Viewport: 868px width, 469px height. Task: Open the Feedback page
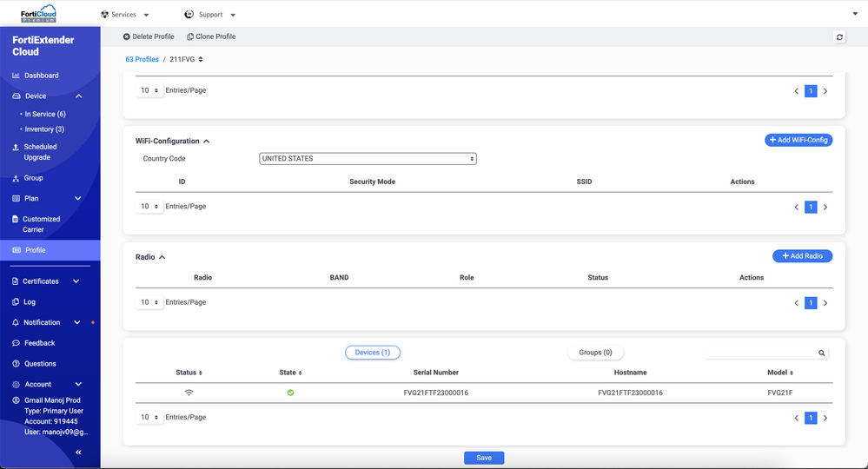pos(39,343)
